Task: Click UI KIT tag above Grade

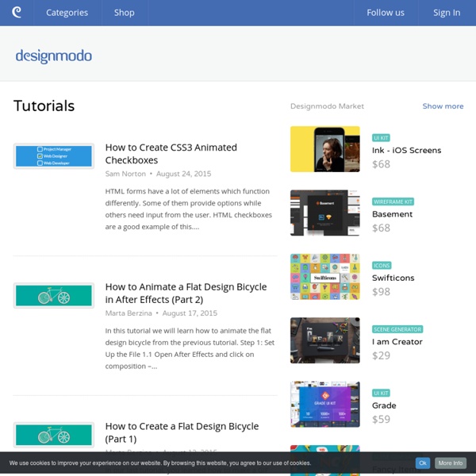Action: tap(381, 393)
